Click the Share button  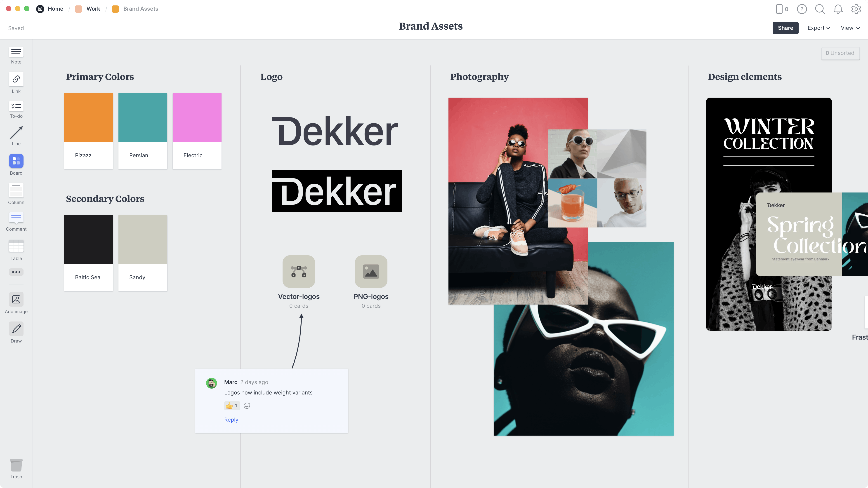(785, 27)
